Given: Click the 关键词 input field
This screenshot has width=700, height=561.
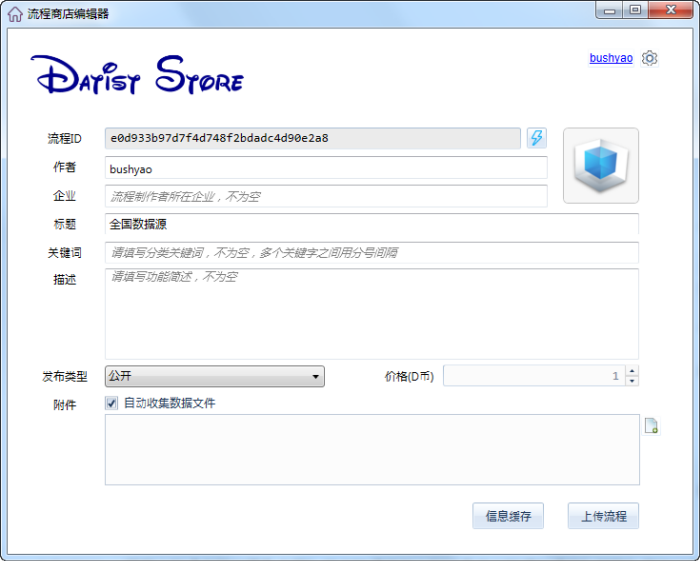Looking at the screenshot, I should pyautogui.click(x=372, y=253).
